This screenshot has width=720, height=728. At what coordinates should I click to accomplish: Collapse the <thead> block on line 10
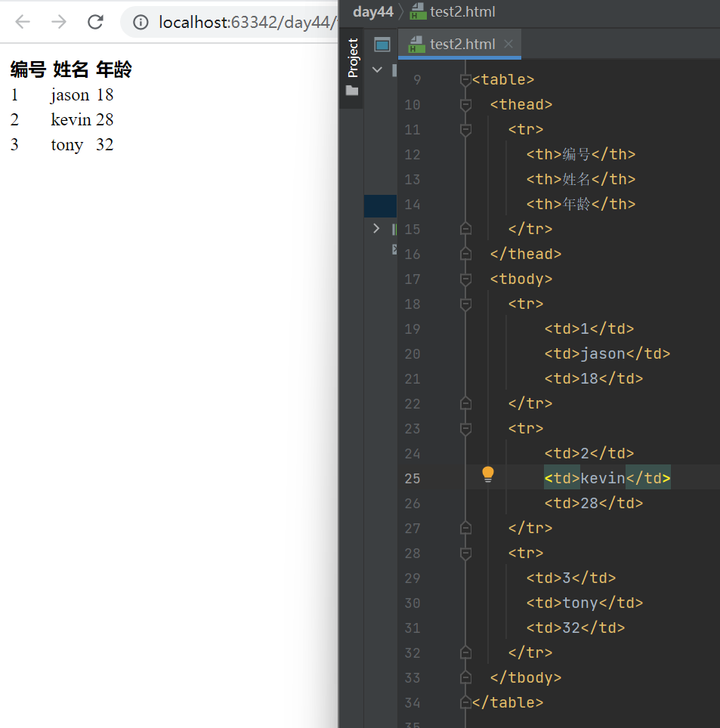pyautogui.click(x=465, y=104)
